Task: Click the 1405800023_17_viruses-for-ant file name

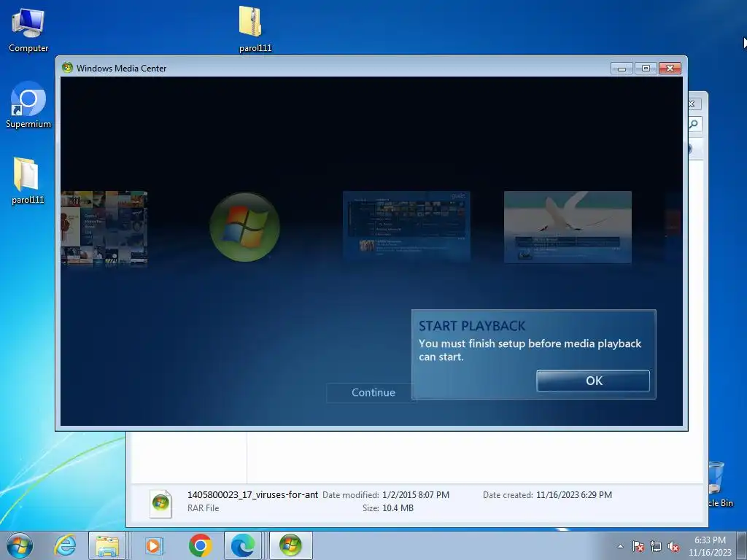Action: (x=252, y=495)
